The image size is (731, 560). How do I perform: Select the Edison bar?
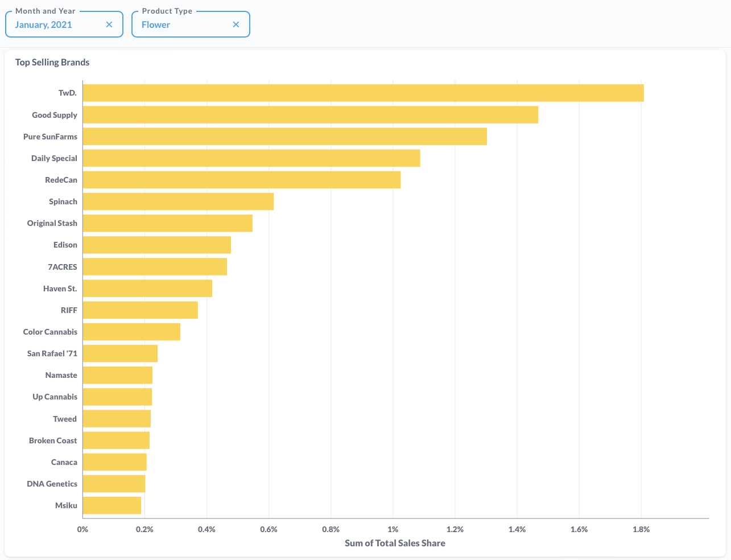pos(156,245)
